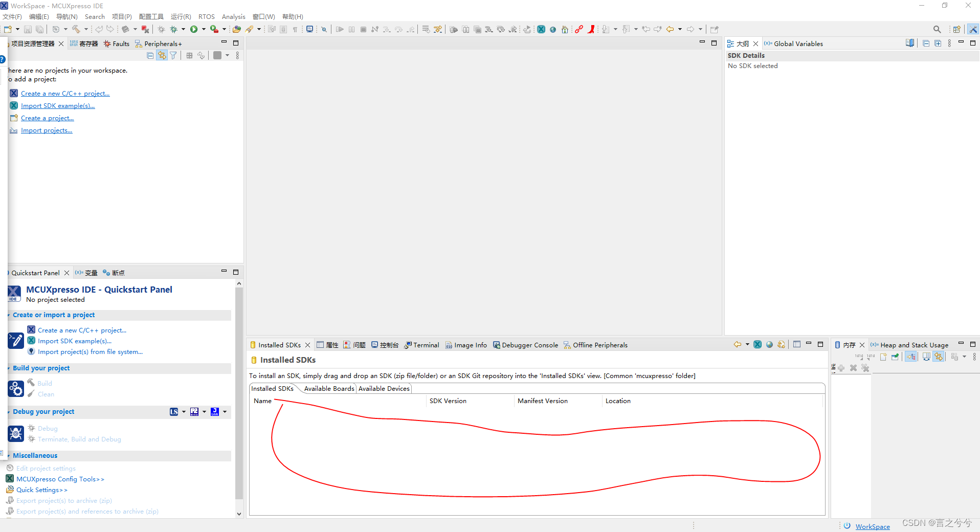Click the hammer Build icon in the toolbar
Viewport: 980px width, 532px height.
[76, 29]
